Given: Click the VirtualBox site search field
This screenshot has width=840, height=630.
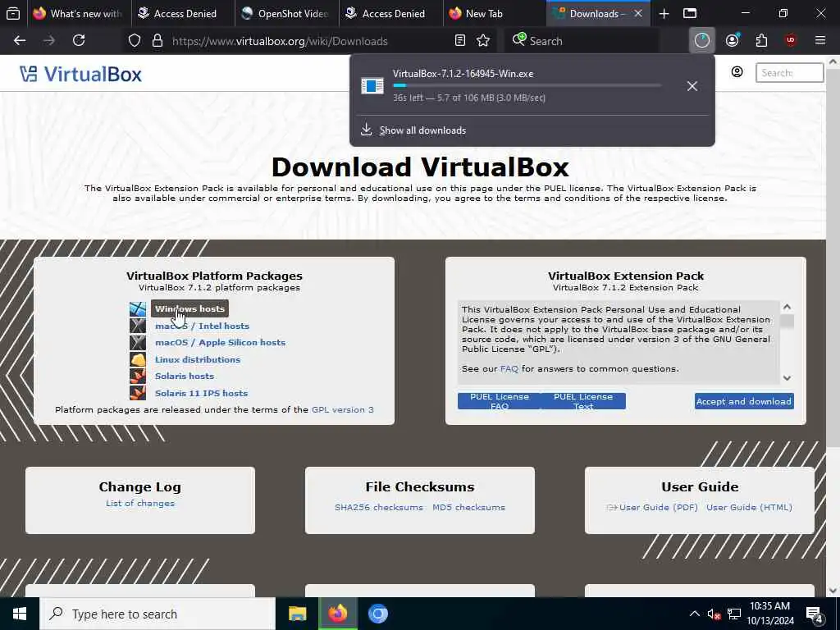Looking at the screenshot, I should [790, 72].
